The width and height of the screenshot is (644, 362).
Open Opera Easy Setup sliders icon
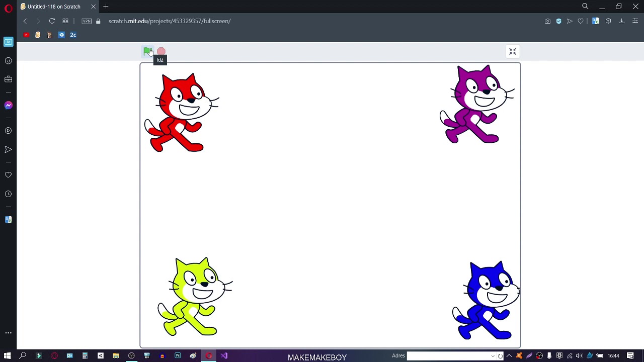pyautogui.click(x=635, y=21)
